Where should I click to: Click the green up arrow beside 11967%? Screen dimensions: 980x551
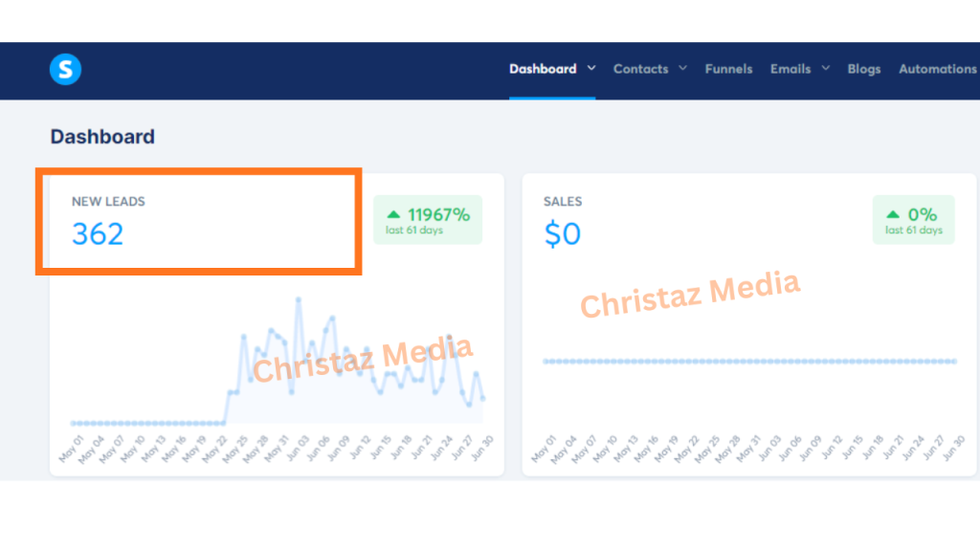pos(393,215)
